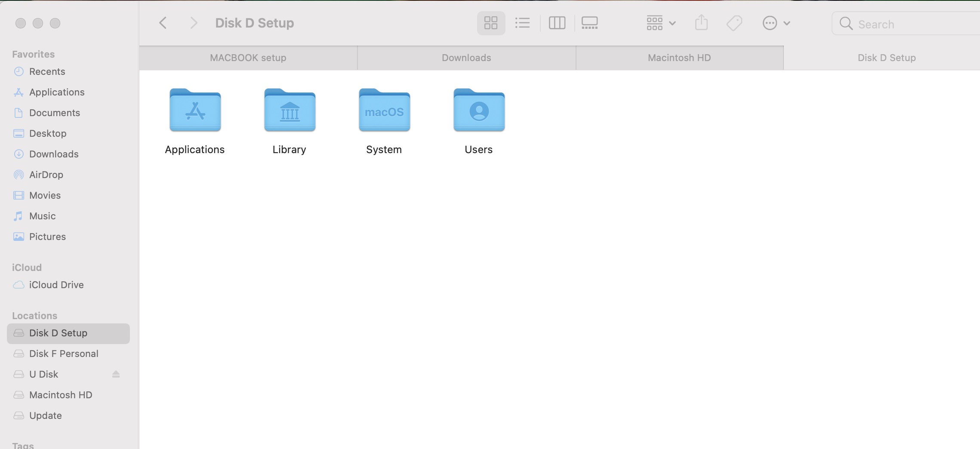The width and height of the screenshot is (980, 449).
Task: Eject U Disk from sidebar
Action: pos(116,374)
